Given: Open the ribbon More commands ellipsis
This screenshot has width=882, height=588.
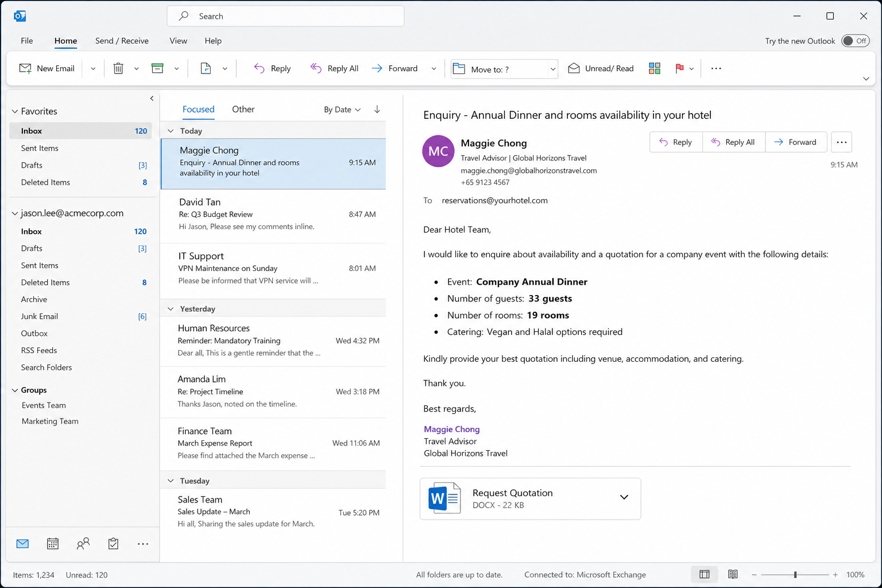Looking at the screenshot, I should 716,68.
